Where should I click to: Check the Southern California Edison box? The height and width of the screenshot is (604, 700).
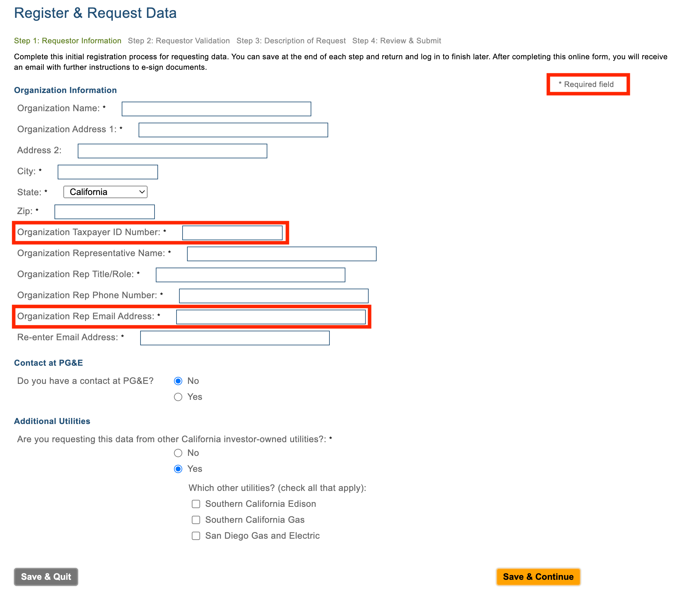(x=196, y=504)
